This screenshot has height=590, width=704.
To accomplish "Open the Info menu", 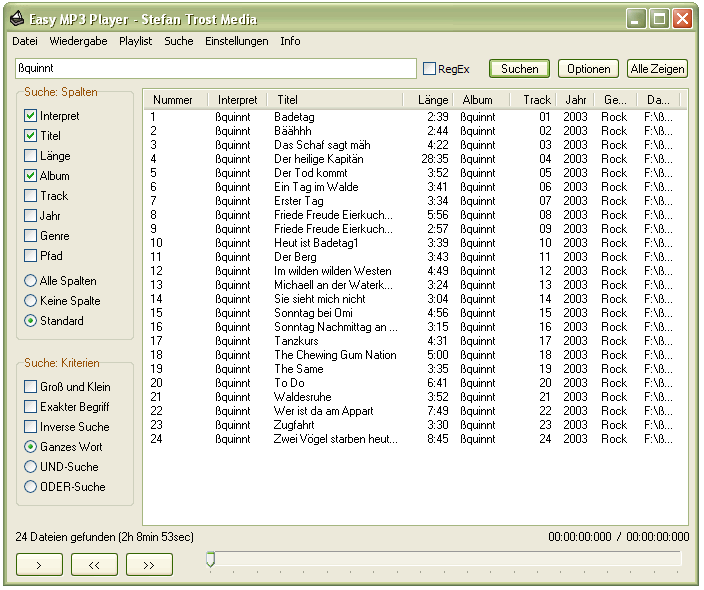I will [x=290, y=41].
